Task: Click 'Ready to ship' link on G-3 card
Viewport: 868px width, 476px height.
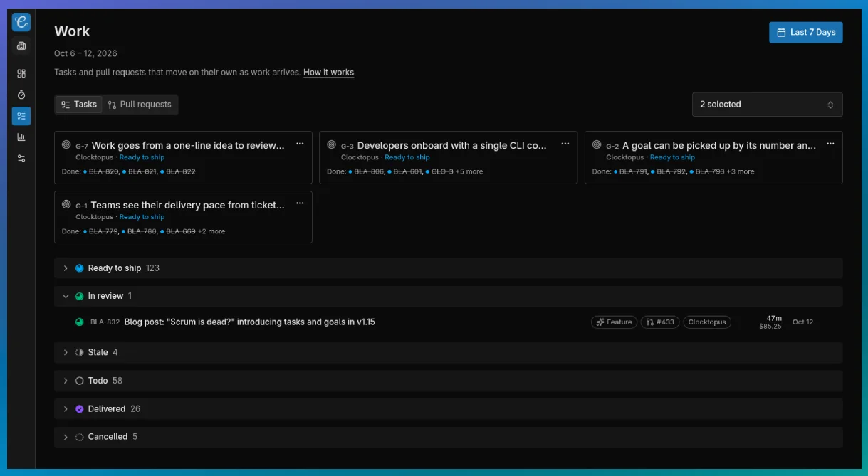Action: [x=407, y=157]
